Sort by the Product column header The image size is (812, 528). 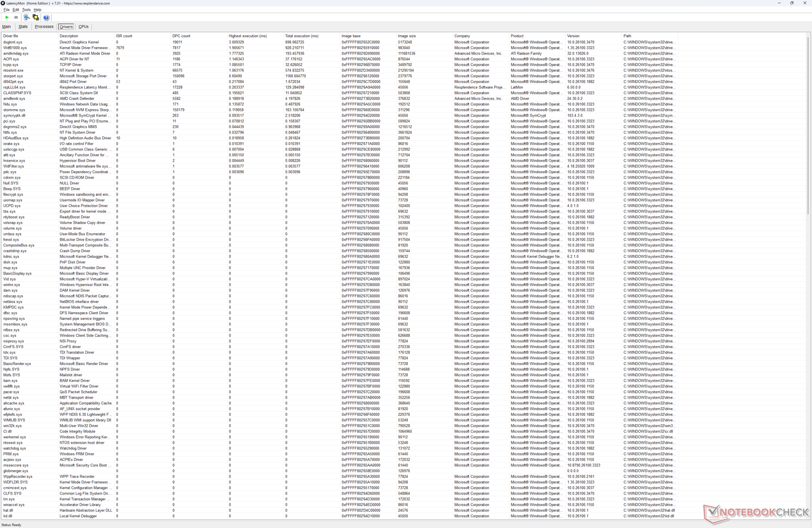[x=537, y=36]
